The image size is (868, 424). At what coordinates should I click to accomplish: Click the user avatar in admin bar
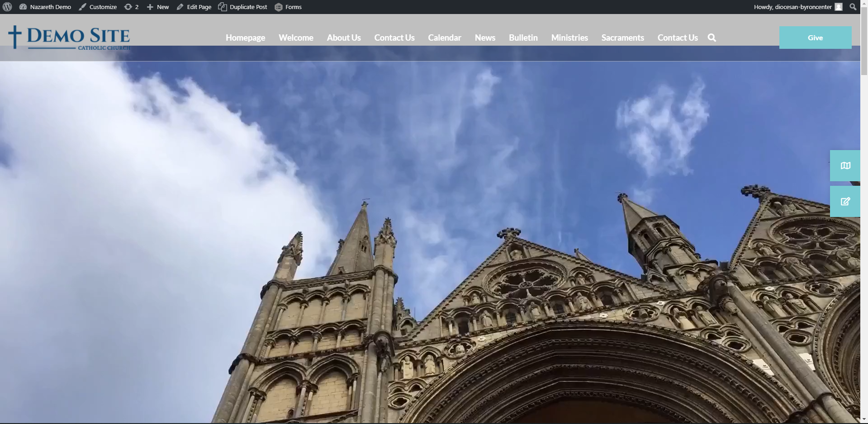pos(839,7)
